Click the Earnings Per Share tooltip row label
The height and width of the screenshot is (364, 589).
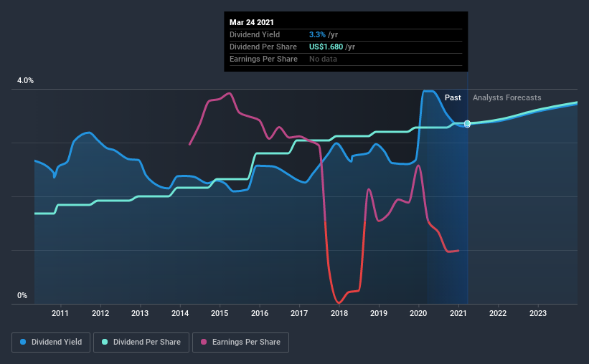[263, 59]
